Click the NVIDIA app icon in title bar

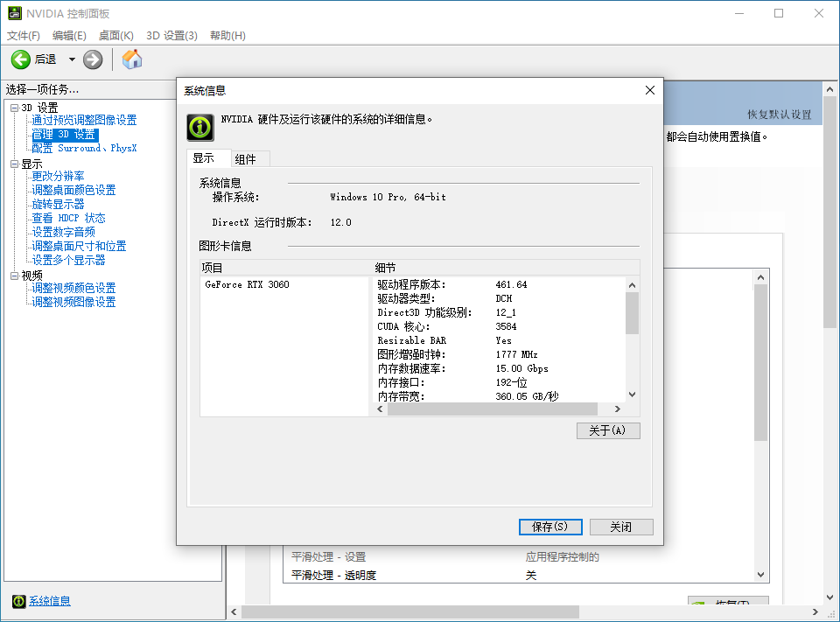point(15,13)
